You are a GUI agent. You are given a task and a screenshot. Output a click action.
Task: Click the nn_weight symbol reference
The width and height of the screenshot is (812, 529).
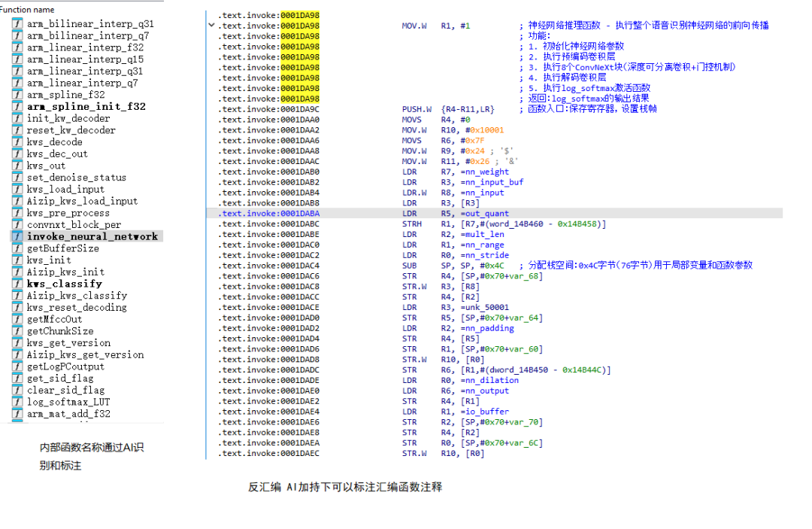486,172
